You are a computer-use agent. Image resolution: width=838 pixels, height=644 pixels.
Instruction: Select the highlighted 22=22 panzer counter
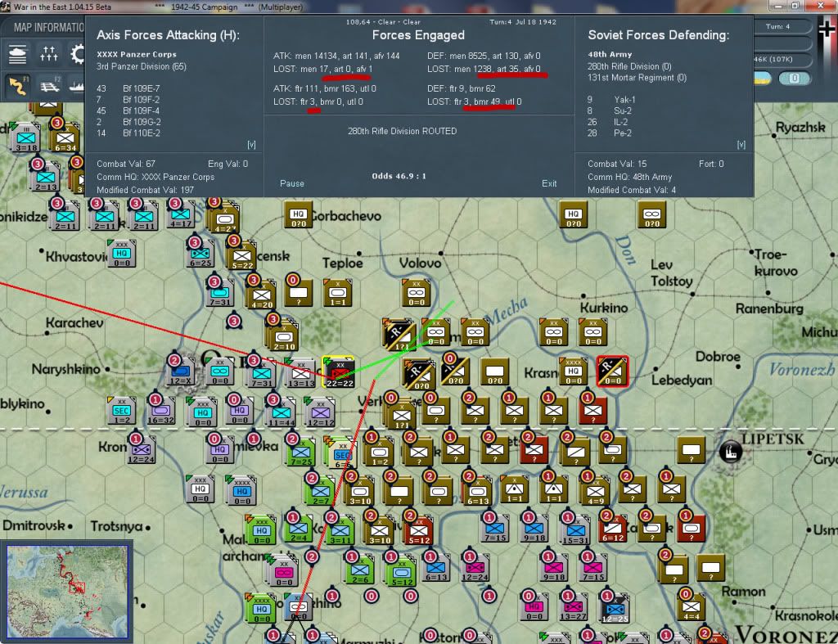[x=339, y=372]
